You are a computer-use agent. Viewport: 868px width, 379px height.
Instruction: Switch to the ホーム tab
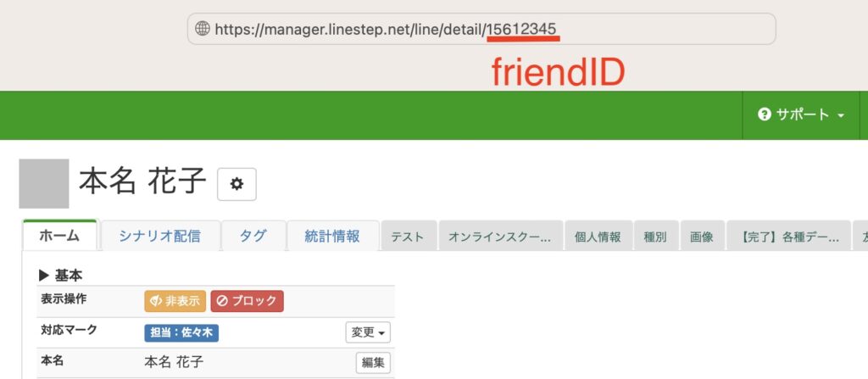[x=59, y=237]
